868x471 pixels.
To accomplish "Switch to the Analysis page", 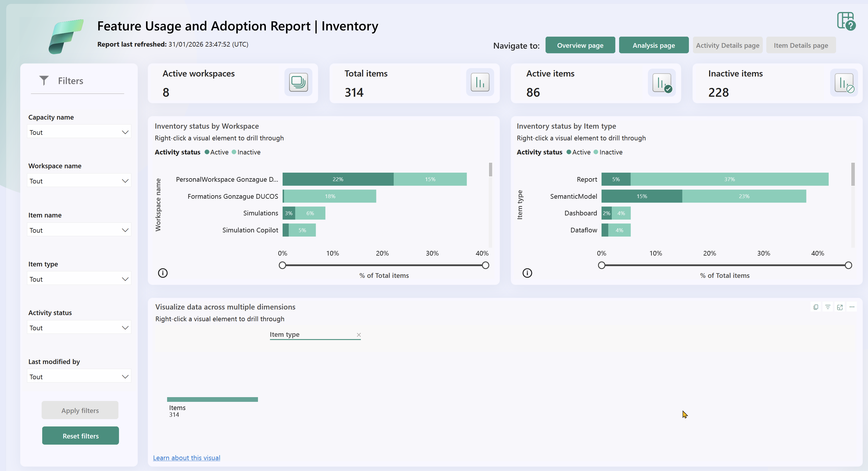I will click(x=653, y=45).
